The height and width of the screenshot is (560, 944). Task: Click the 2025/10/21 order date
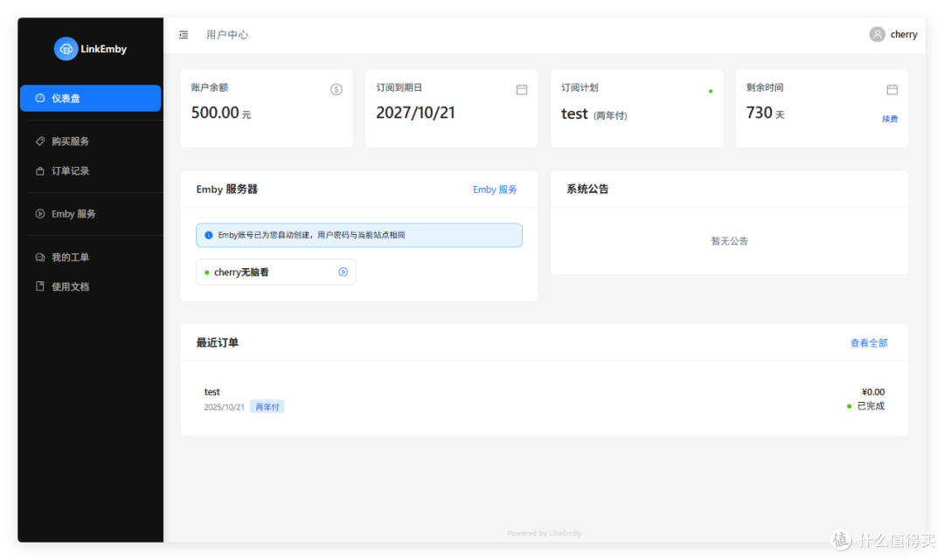point(224,407)
